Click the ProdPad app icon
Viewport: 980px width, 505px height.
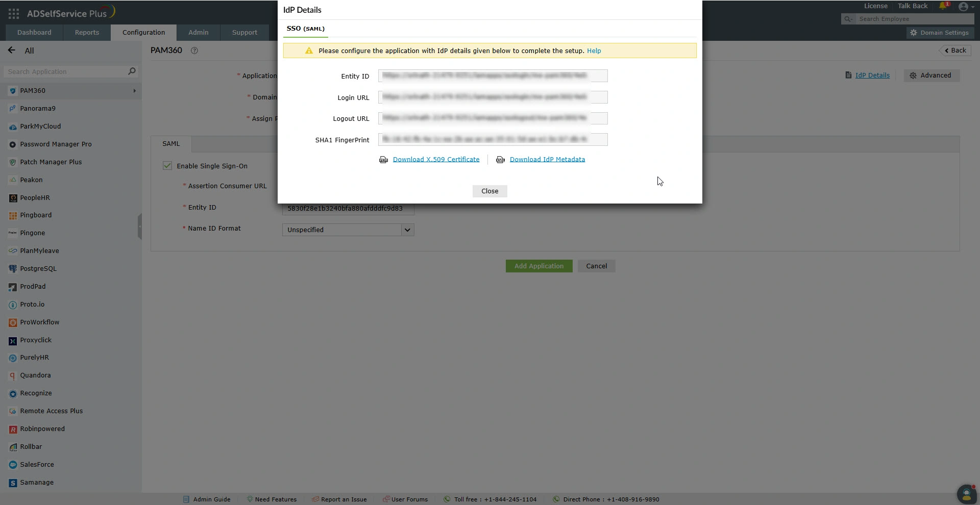(13, 287)
